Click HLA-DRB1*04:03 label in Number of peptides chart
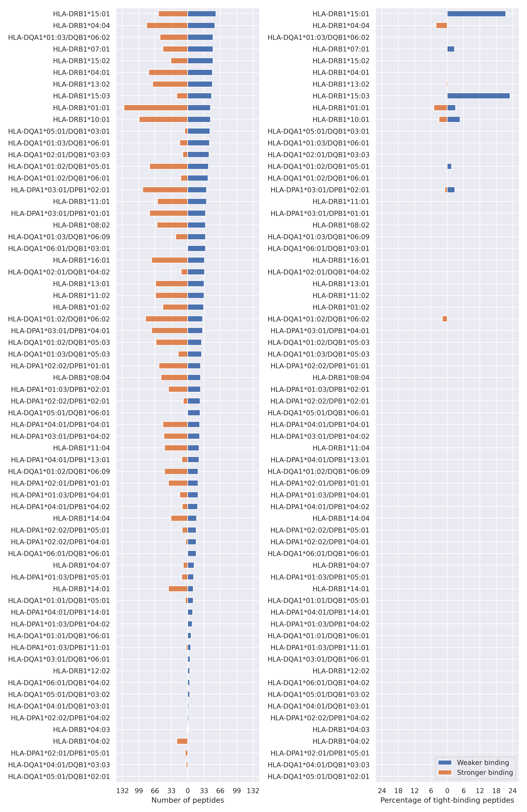 click(x=81, y=729)
